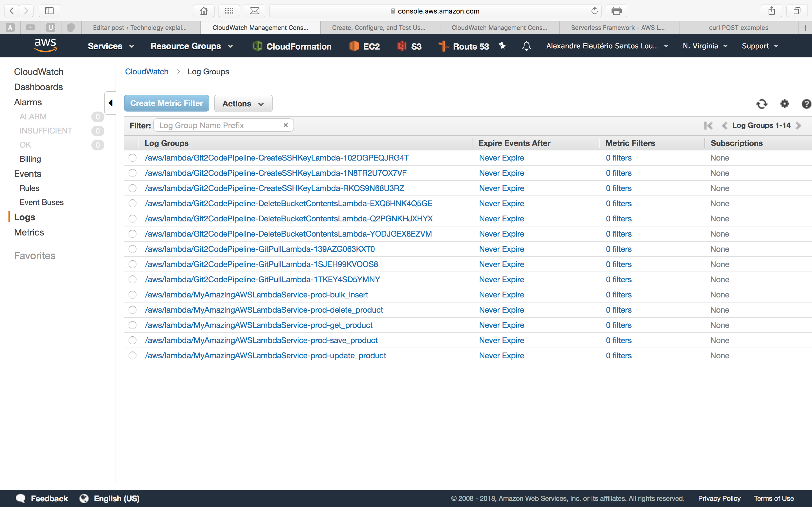Select radio for GitPullLambda-139AZG063KXT0 log group
The width and height of the screenshot is (812, 507).
pyautogui.click(x=133, y=249)
